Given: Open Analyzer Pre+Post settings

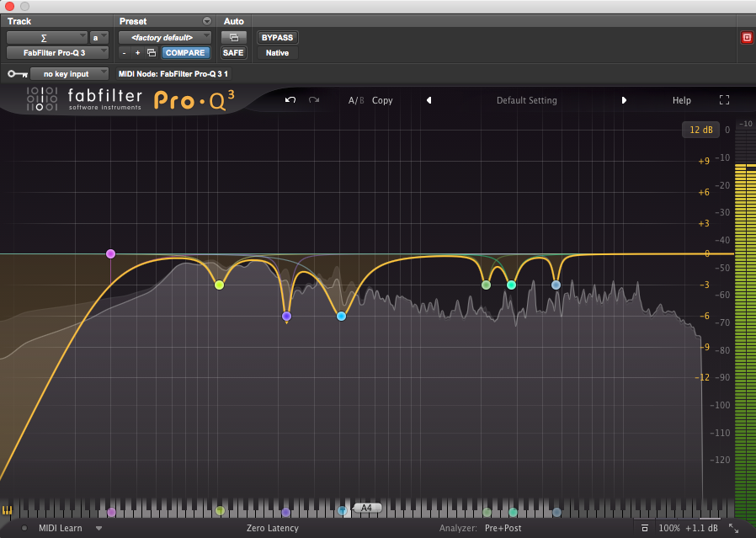Looking at the screenshot, I should coord(503,529).
